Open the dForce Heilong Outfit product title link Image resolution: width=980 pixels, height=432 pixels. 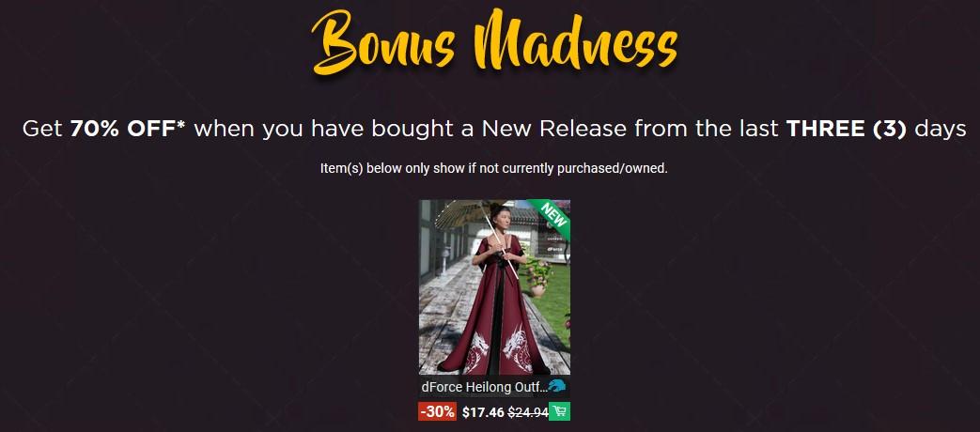click(484, 387)
